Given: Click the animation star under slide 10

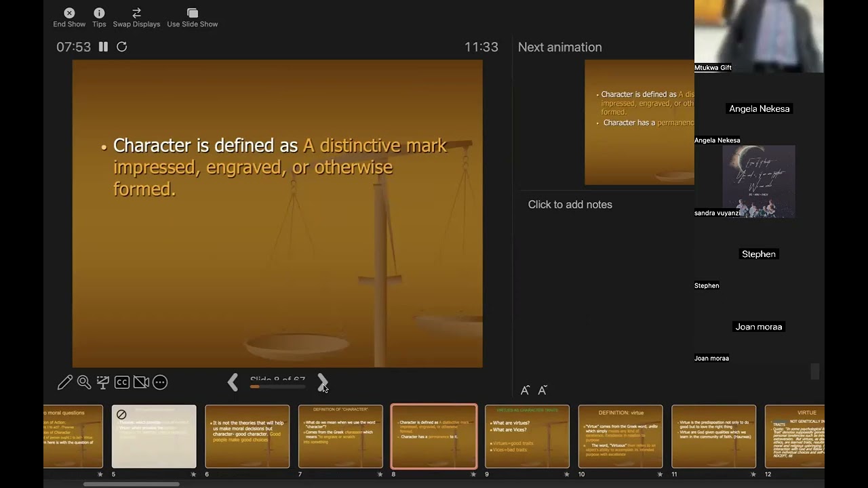Looking at the screenshot, I should click(660, 474).
